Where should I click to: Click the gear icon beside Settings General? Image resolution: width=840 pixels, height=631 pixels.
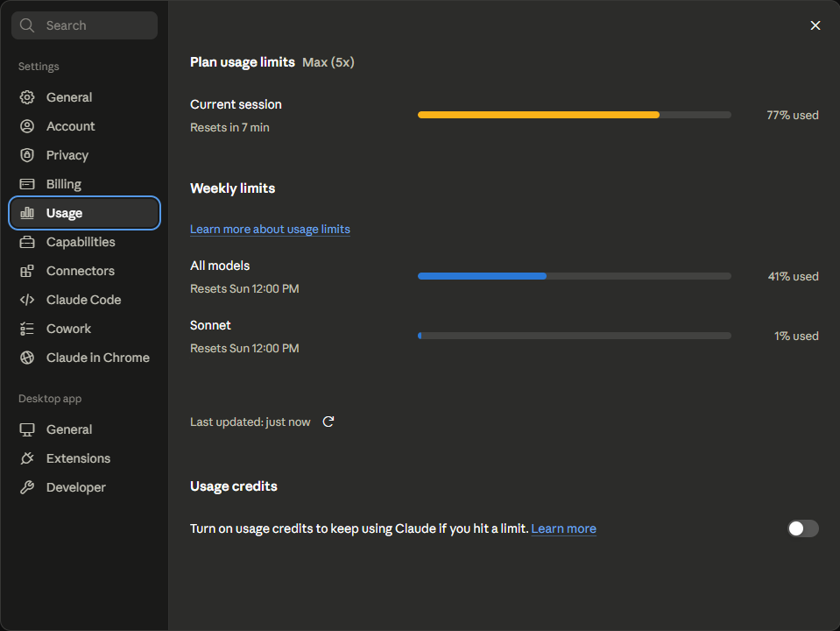coord(27,97)
